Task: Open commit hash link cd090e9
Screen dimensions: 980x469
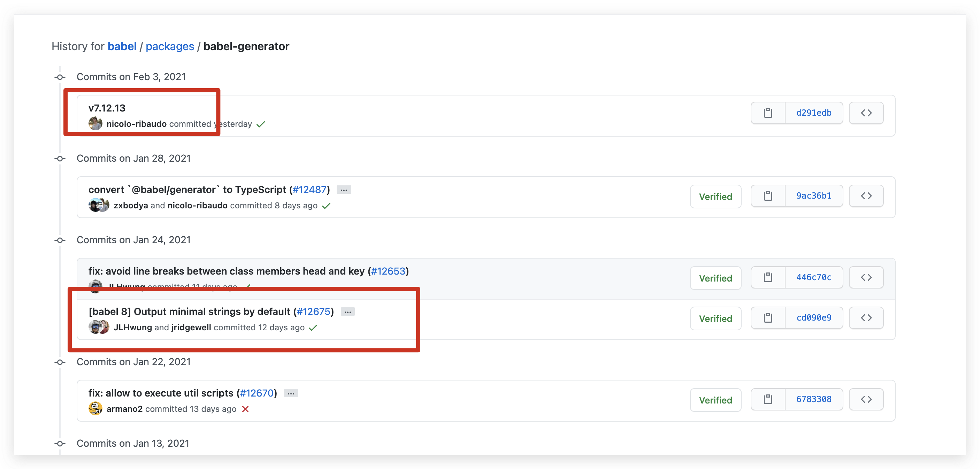Action: point(814,318)
